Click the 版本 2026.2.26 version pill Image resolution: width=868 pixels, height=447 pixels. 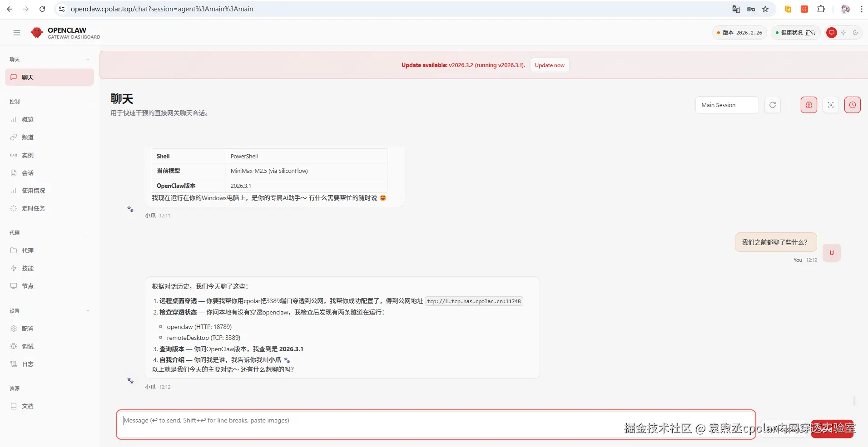pos(739,33)
